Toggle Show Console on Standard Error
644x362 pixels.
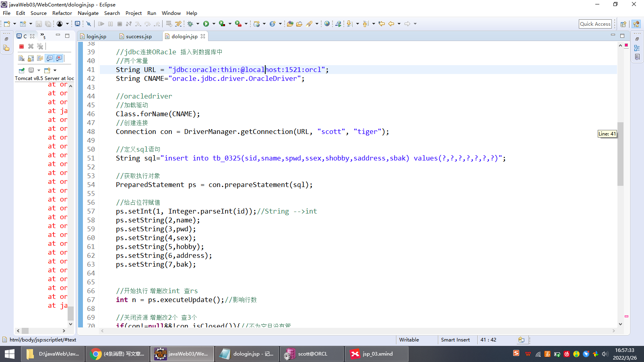point(59,58)
